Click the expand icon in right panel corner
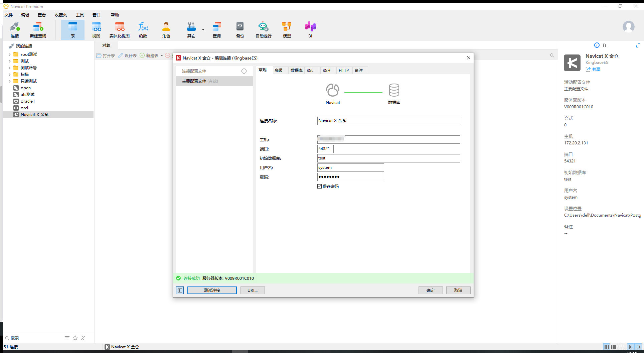 coord(638,45)
